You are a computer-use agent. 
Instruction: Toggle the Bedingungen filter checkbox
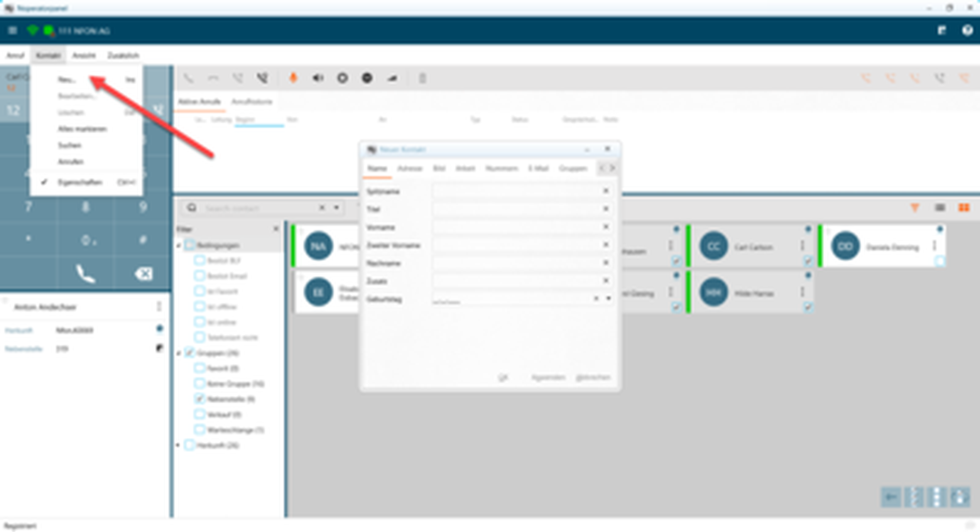click(x=190, y=245)
